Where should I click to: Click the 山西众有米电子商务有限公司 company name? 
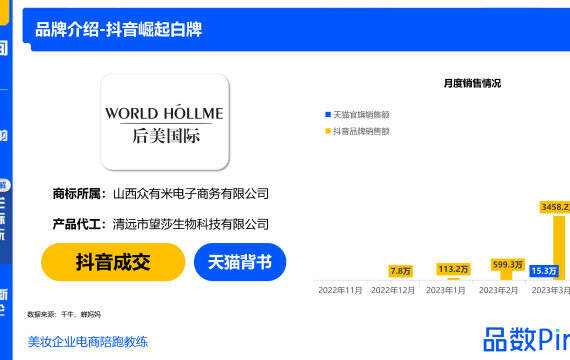point(191,193)
